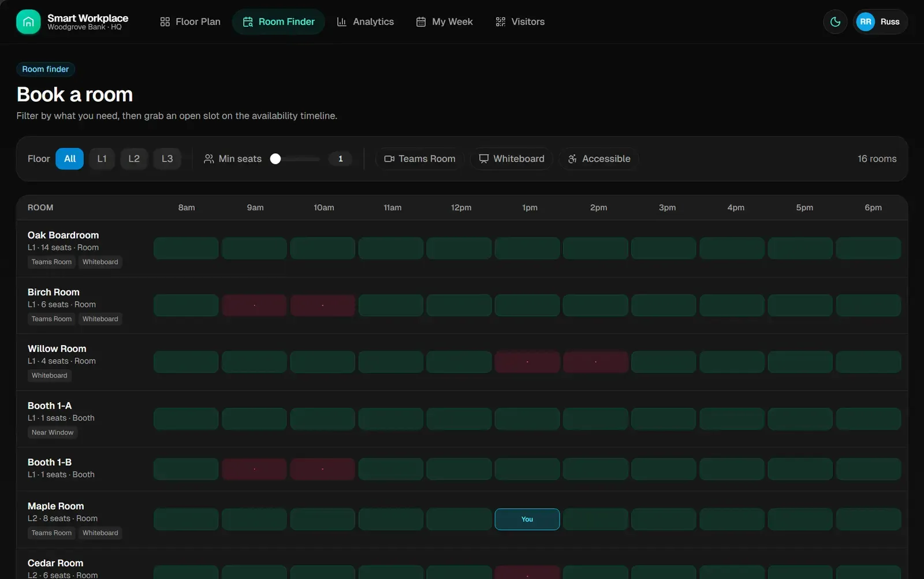Click Whiteboard tag under Willow Room
924x579 pixels.
[x=50, y=376]
